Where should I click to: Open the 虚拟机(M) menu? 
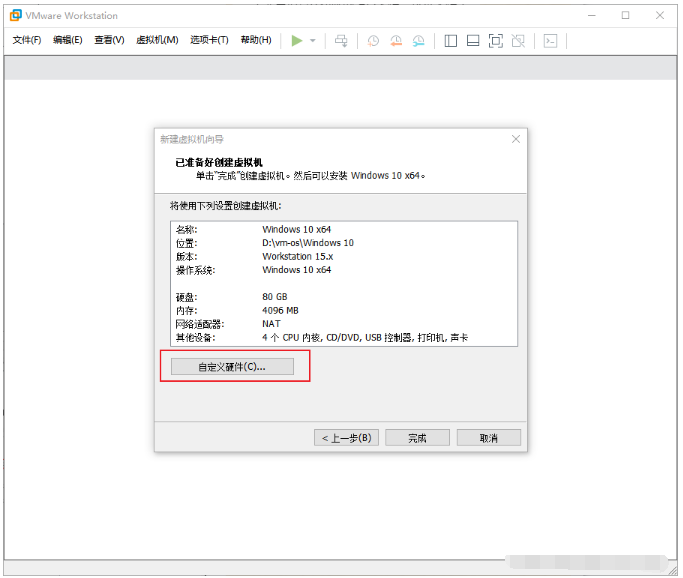coord(156,40)
